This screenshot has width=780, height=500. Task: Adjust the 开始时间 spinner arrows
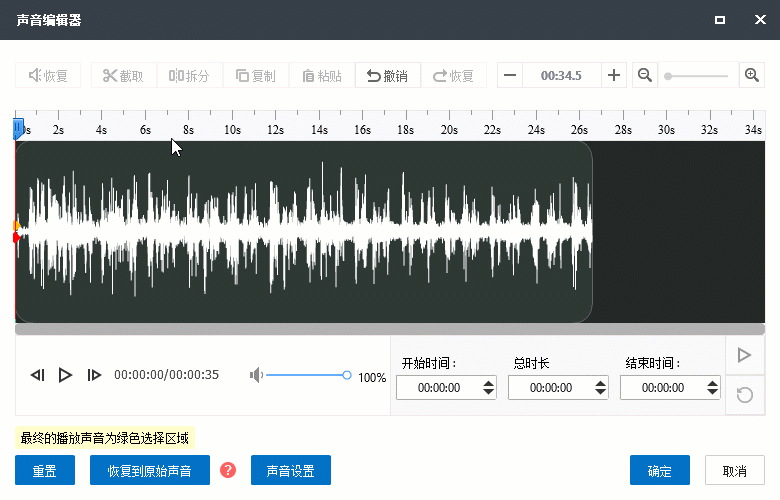488,388
